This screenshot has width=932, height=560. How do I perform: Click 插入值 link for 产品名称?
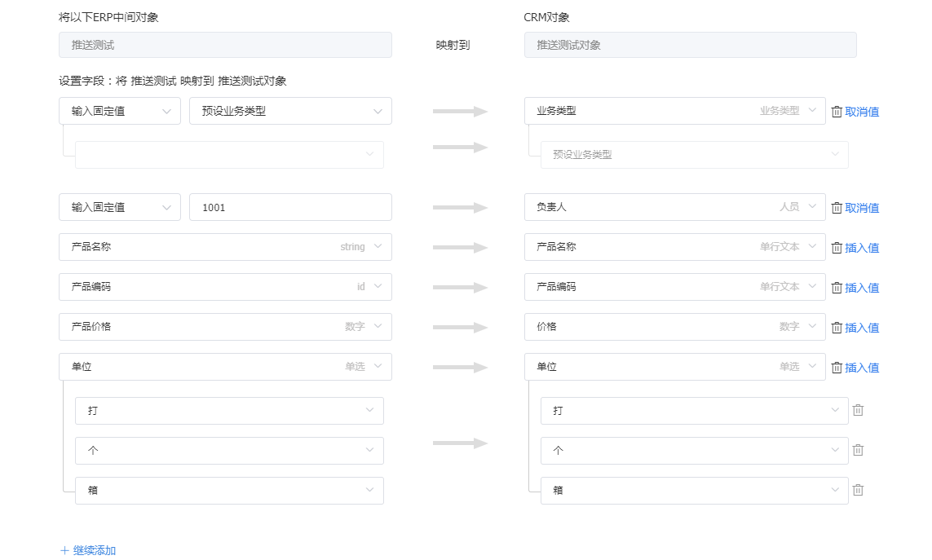[862, 248]
